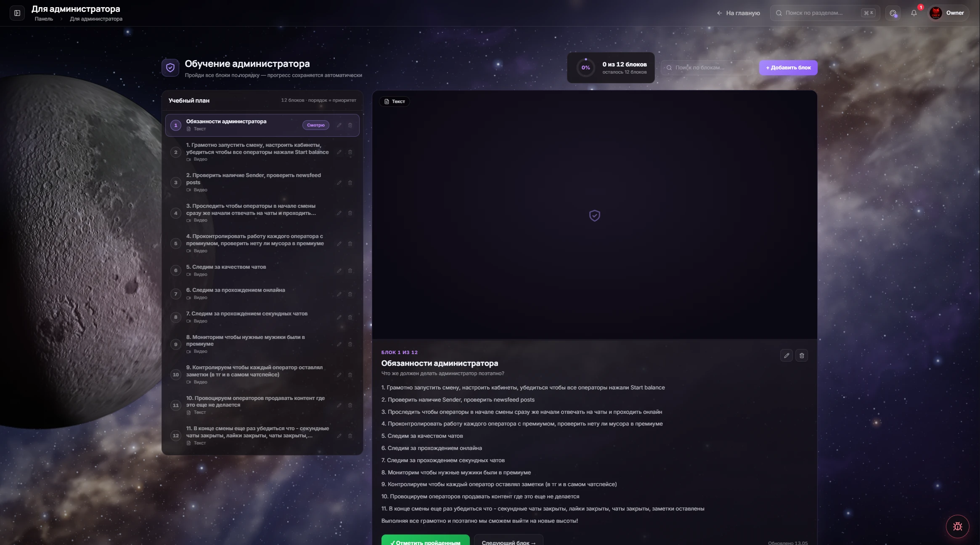
Task: Open the bug report icon
Action: (958, 526)
